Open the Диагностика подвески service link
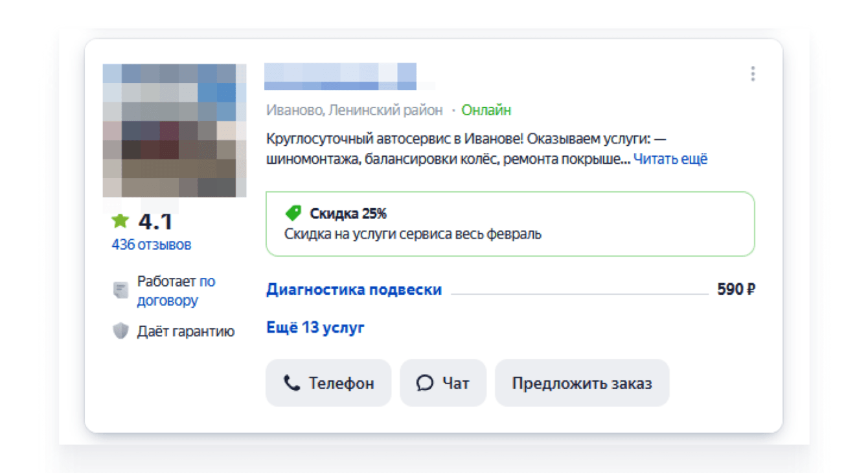 (354, 290)
